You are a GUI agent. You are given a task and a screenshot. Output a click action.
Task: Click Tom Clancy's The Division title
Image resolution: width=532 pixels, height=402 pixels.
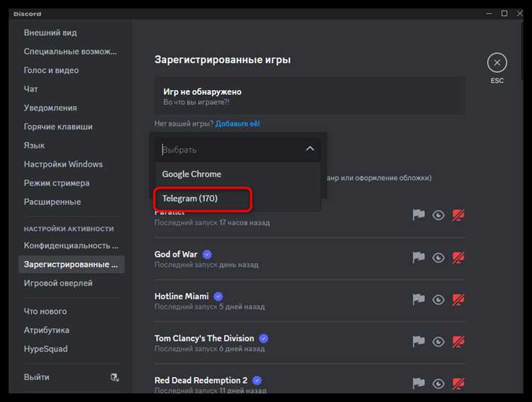pos(204,338)
